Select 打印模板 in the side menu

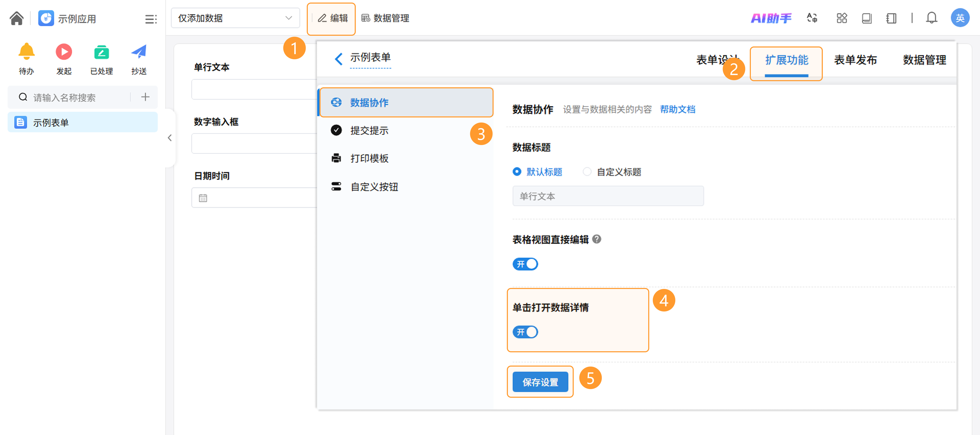pos(369,158)
